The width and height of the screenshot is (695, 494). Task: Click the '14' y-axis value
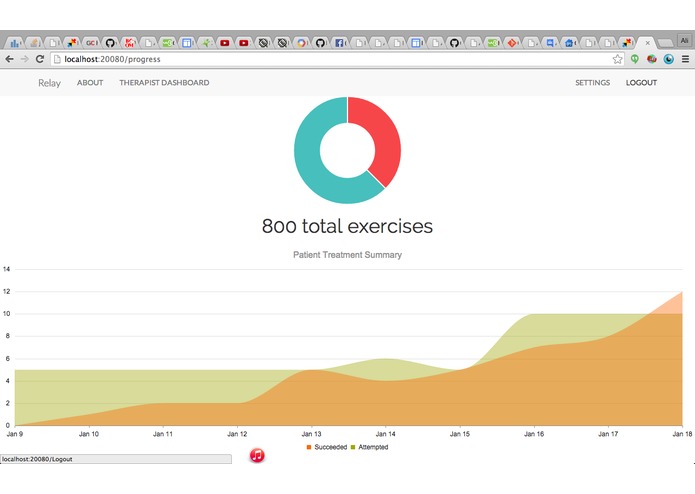(6, 269)
